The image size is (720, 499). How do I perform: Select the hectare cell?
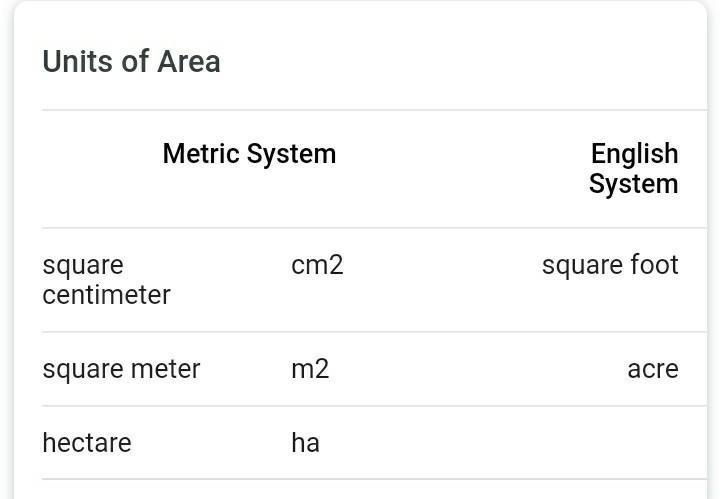[87, 443]
